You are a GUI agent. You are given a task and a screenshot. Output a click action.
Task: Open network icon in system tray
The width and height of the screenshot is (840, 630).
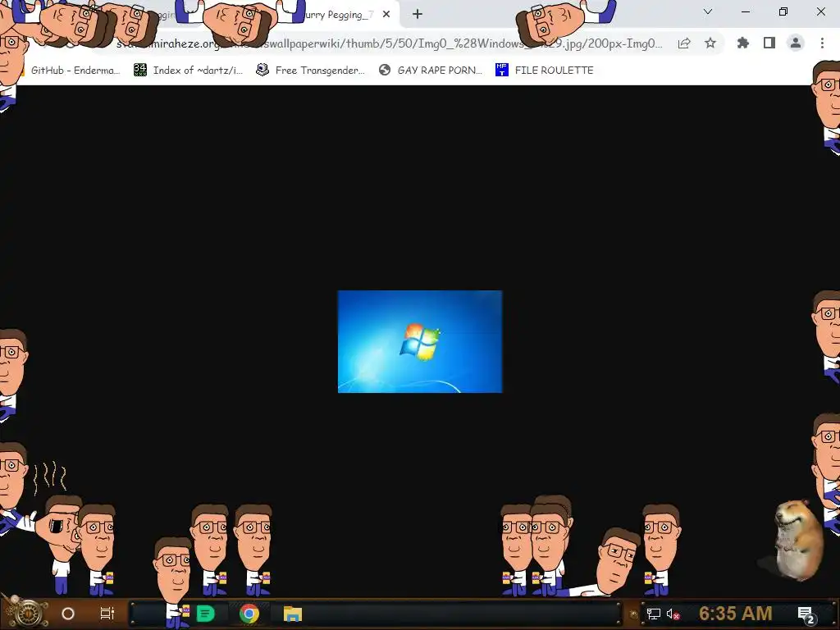653,614
